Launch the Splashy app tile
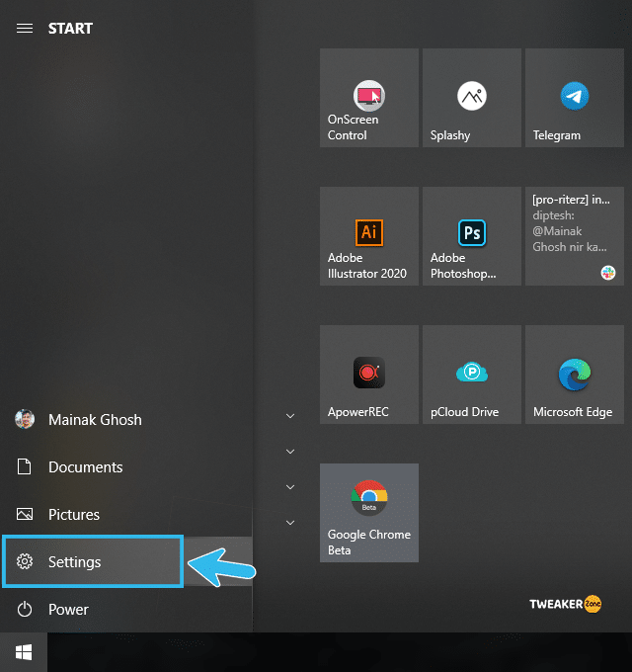Viewport: 632px width, 672px height. pyautogui.click(x=472, y=98)
